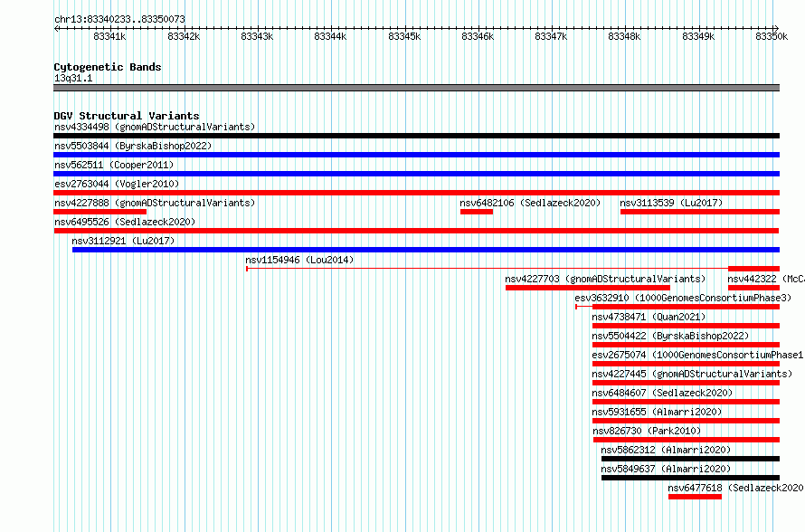Open esv2763044 (Vogler2010) label
The width and height of the screenshot is (805, 532).
(117, 184)
